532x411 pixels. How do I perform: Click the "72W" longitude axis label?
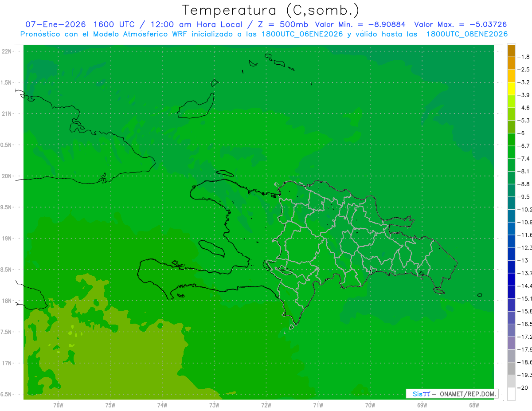266,405
